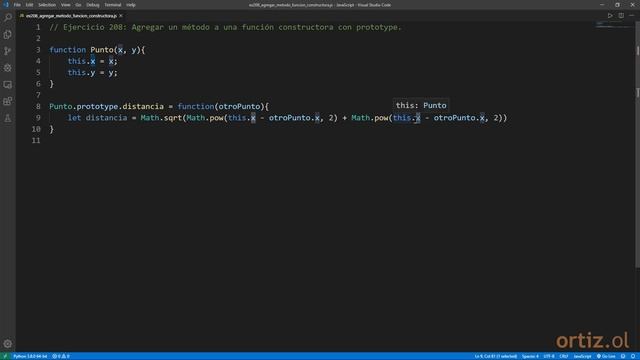640x360 pixels.
Task: Change the JavaScript language mode
Action: pos(582,356)
